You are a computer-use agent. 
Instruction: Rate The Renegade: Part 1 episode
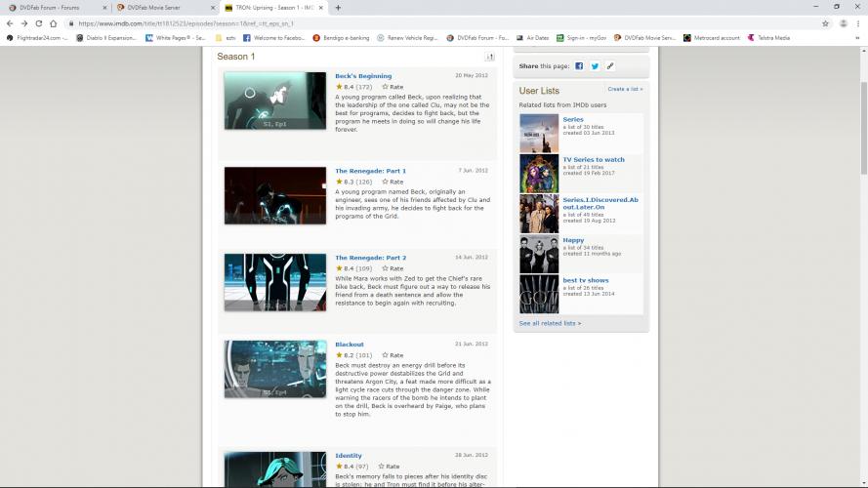click(393, 182)
